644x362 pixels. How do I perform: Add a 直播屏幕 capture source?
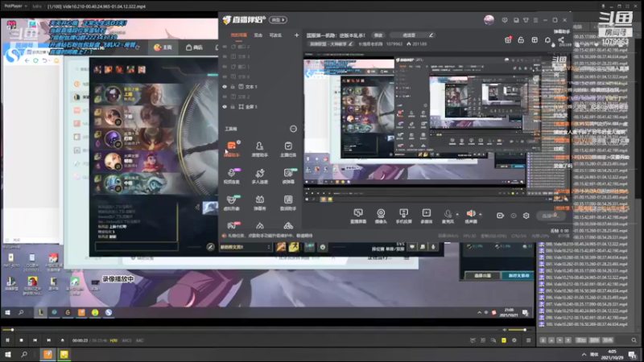(x=358, y=216)
